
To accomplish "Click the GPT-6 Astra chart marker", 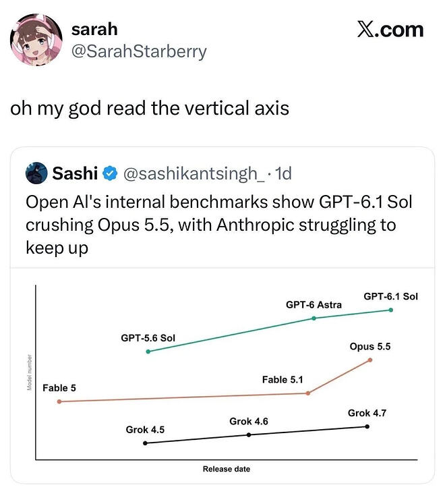I will tap(314, 318).
